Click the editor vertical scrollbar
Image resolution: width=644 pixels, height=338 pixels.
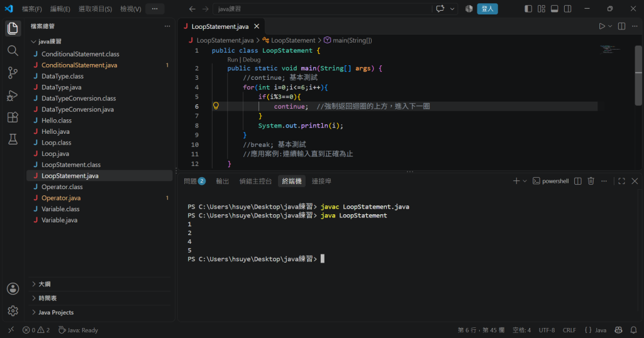point(638,75)
